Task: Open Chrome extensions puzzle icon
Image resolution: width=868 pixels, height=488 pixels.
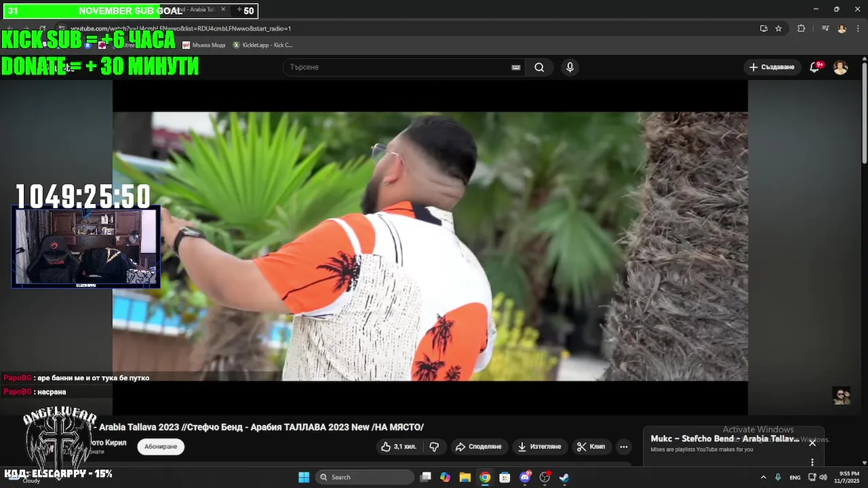Action: click(x=801, y=28)
